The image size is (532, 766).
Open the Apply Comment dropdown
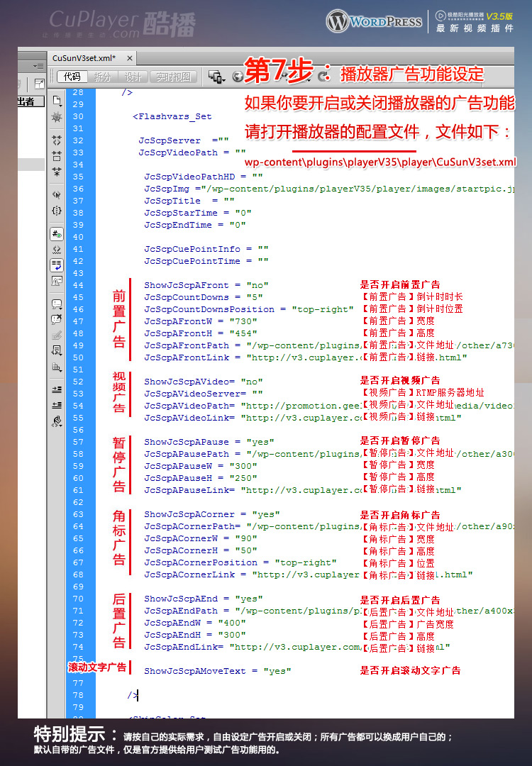[57, 304]
